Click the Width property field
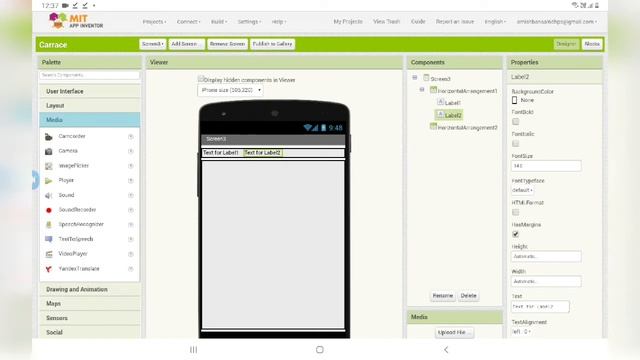 [x=546, y=281]
